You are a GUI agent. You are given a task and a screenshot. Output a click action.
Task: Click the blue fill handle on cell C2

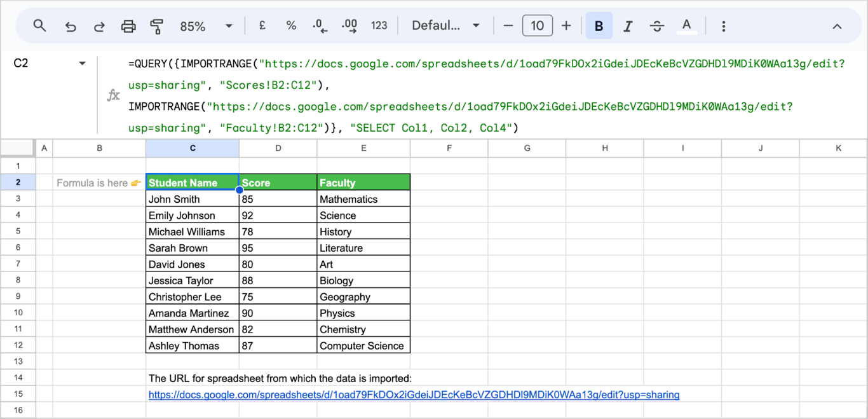pos(240,190)
